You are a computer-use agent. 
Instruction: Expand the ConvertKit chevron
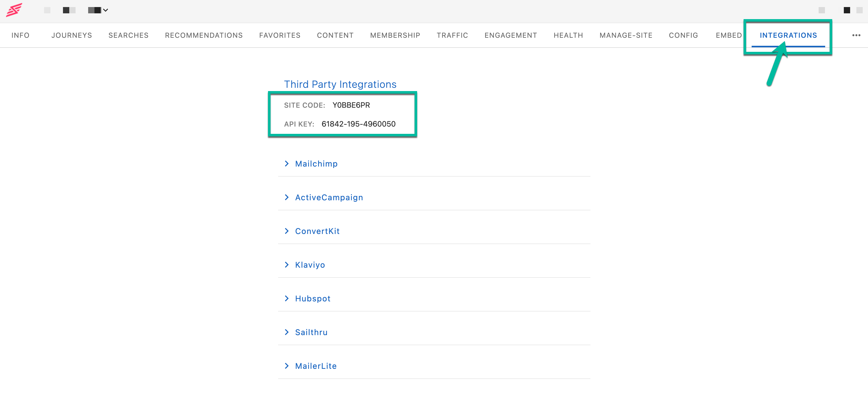287,231
